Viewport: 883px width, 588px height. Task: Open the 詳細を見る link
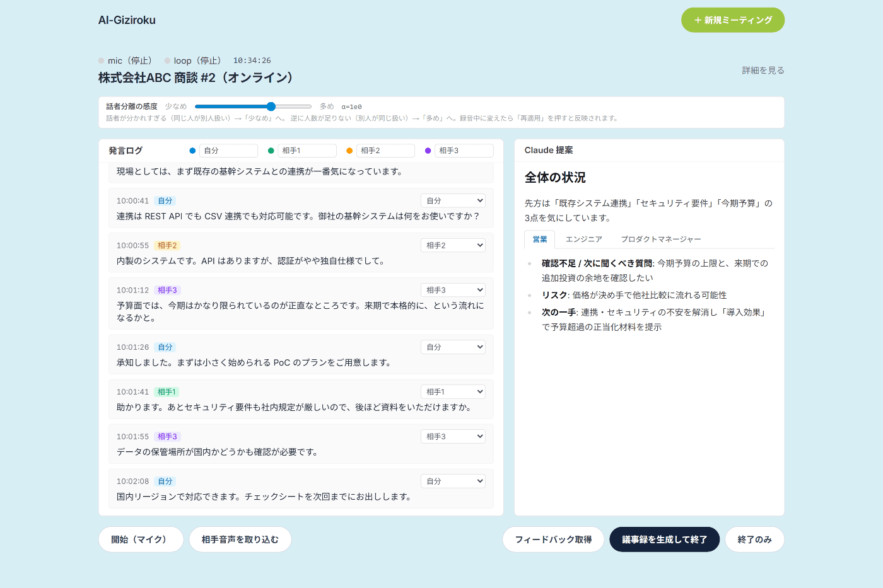click(763, 71)
